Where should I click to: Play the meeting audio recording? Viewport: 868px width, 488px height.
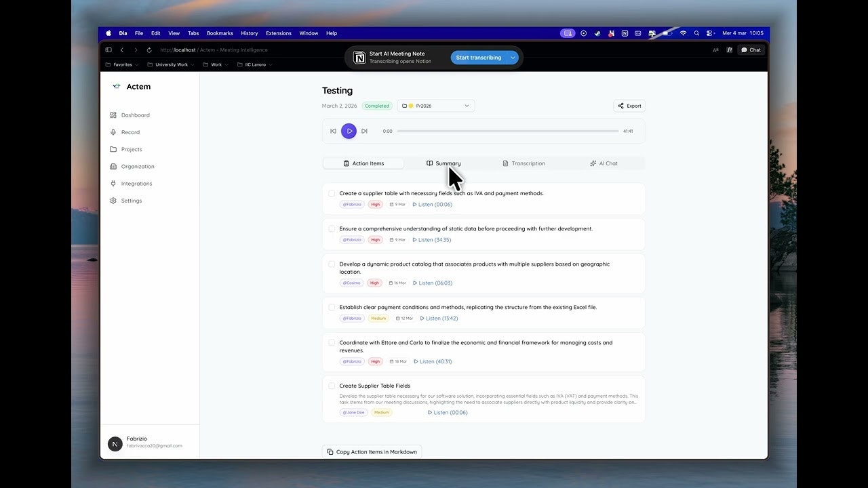tap(349, 131)
